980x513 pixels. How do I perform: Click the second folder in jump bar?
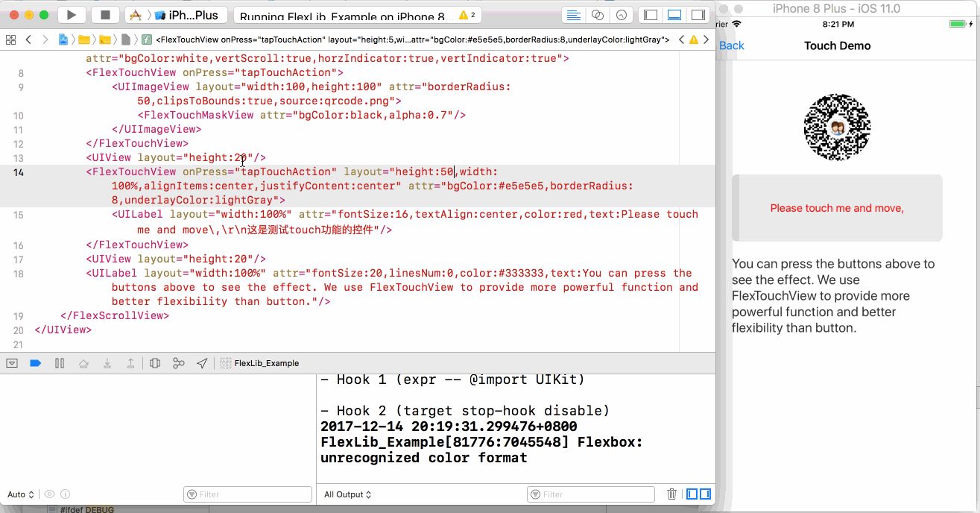click(104, 40)
